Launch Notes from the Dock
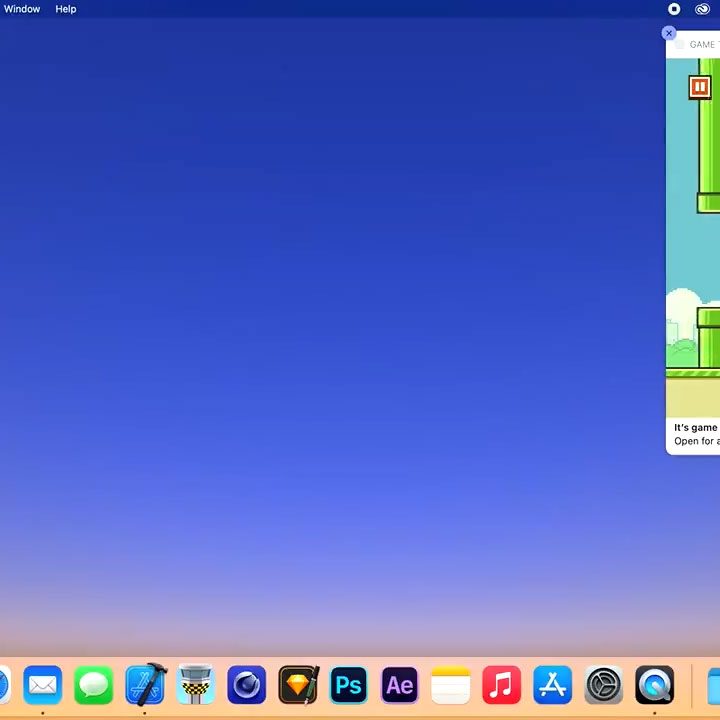The height and width of the screenshot is (720, 720). 450,685
